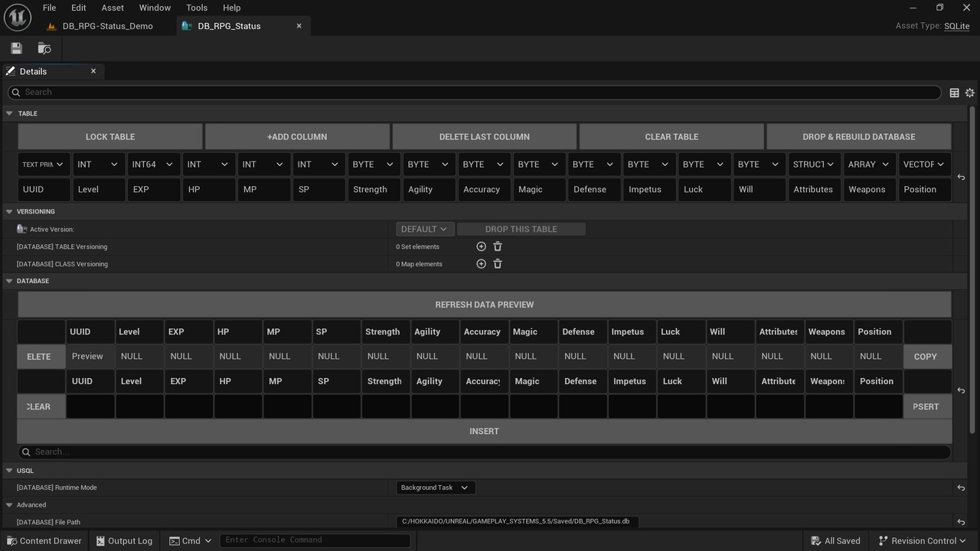Viewport: 980px width, 551px height.
Task: Click the Level column name field
Action: tap(99, 190)
